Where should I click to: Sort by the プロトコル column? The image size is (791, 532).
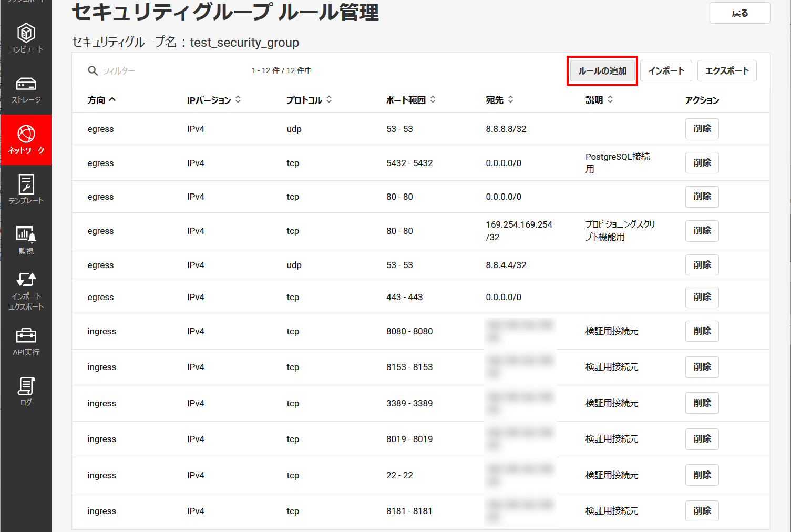click(x=309, y=100)
